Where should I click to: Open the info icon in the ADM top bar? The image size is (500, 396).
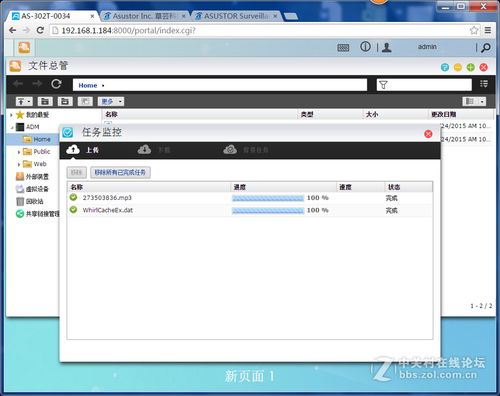pos(365,47)
